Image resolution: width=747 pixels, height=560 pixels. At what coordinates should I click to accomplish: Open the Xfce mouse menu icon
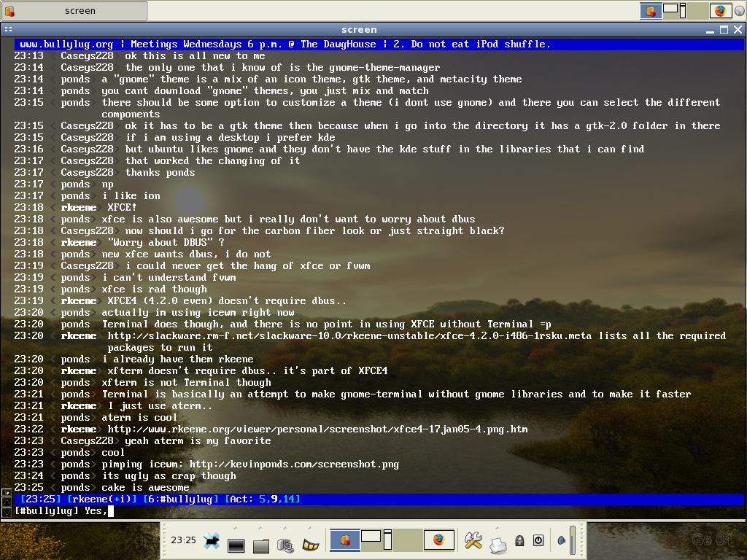tap(211, 540)
